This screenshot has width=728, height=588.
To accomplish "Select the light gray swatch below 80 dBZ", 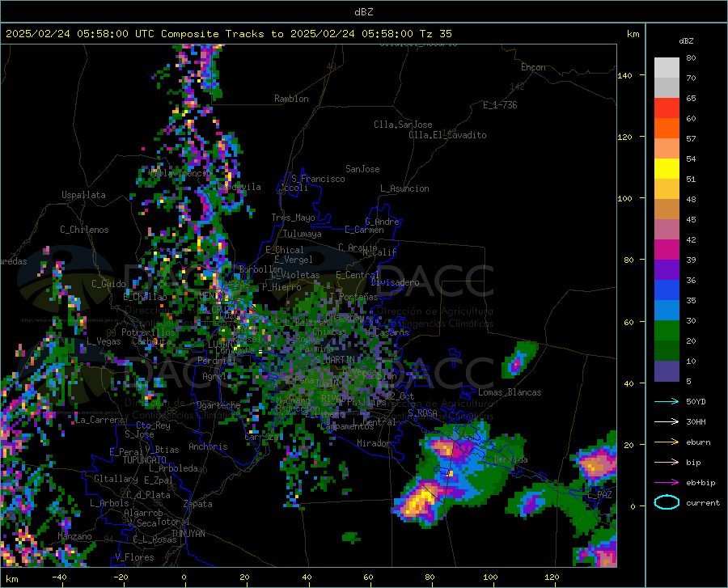I will click(667, 68).
